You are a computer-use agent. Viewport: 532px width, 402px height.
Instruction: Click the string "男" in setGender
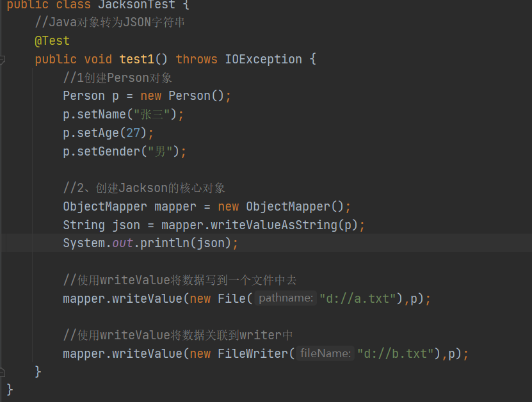click(x=161, y=151)
